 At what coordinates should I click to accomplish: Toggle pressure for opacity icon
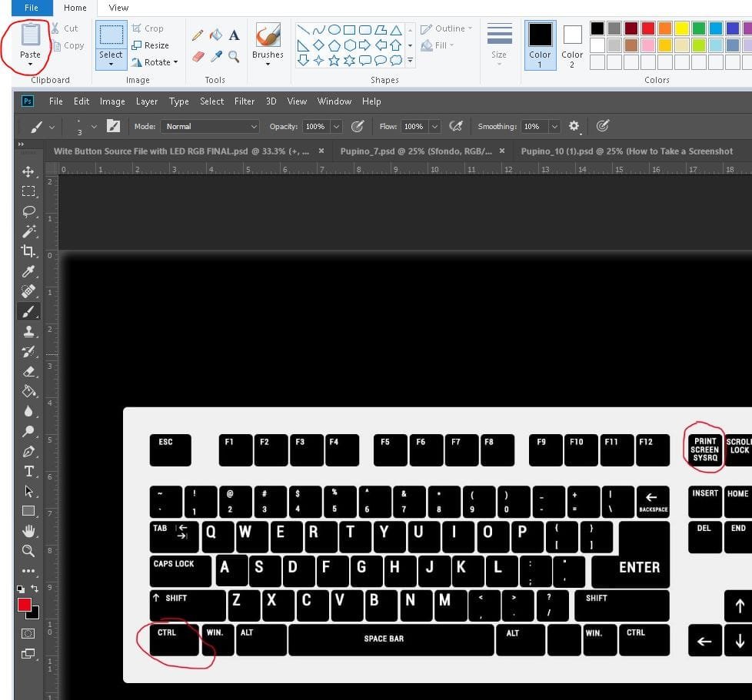(358, 127)
